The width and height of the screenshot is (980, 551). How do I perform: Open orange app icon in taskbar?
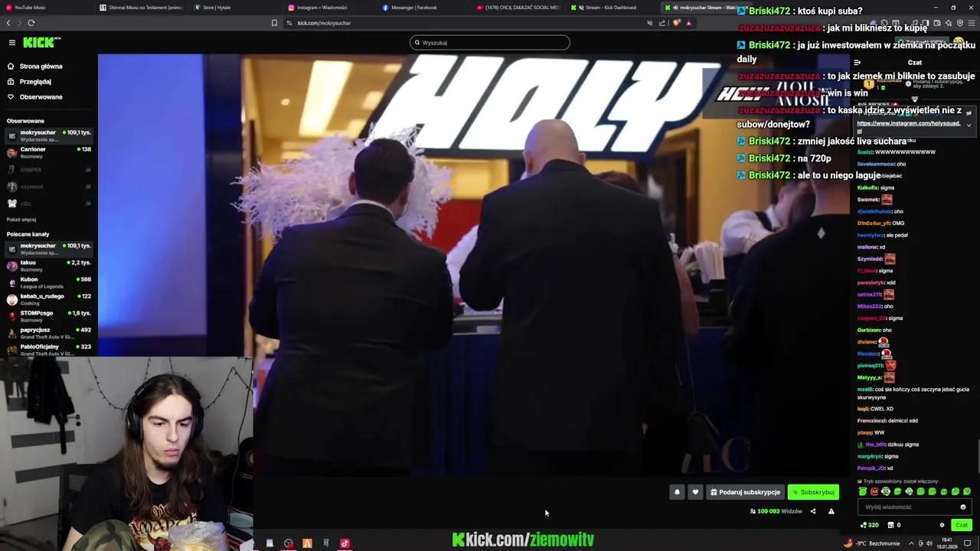point(307,543)
